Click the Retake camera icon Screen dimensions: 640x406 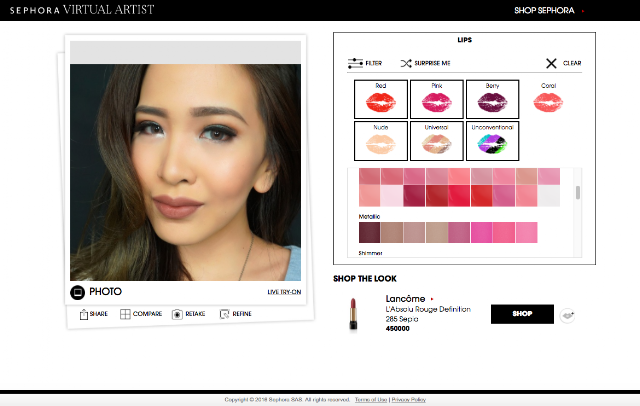point(177,314)
